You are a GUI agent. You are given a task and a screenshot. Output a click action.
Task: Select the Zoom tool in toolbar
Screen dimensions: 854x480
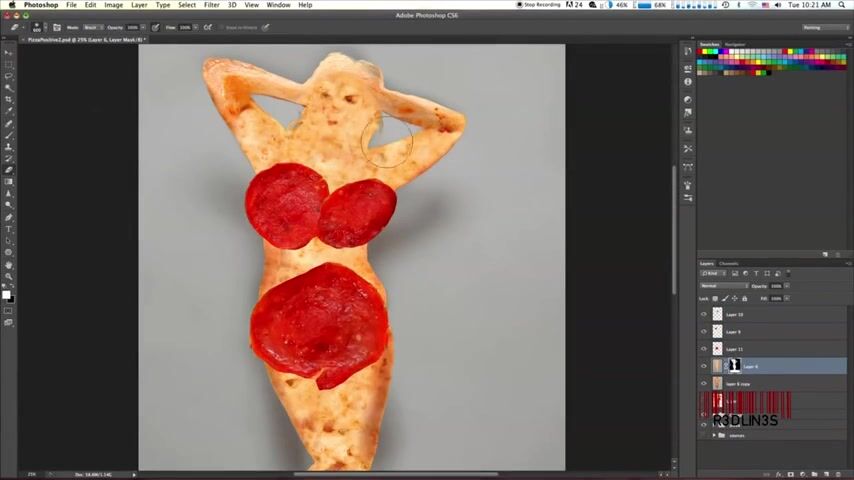(9, 276)
